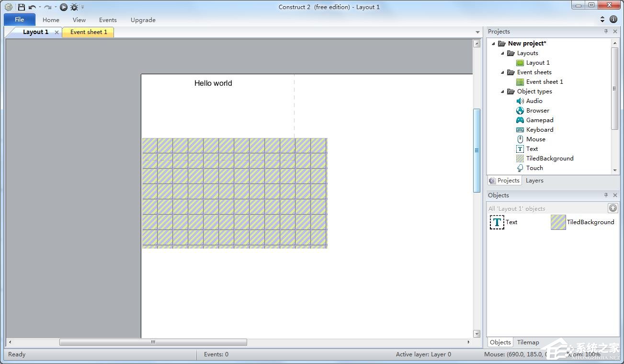Click the Browser globe object icon
The image size is (624, 364).
520,111
